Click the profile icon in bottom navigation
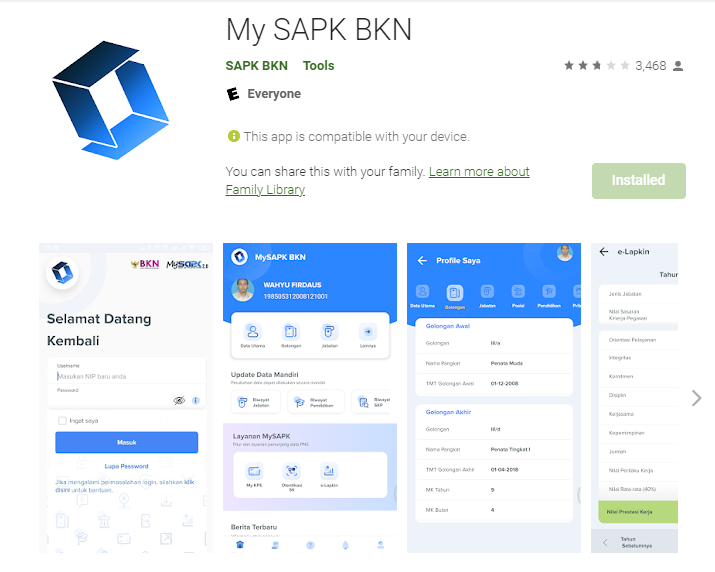715x572 pixels. click(381, 545)
